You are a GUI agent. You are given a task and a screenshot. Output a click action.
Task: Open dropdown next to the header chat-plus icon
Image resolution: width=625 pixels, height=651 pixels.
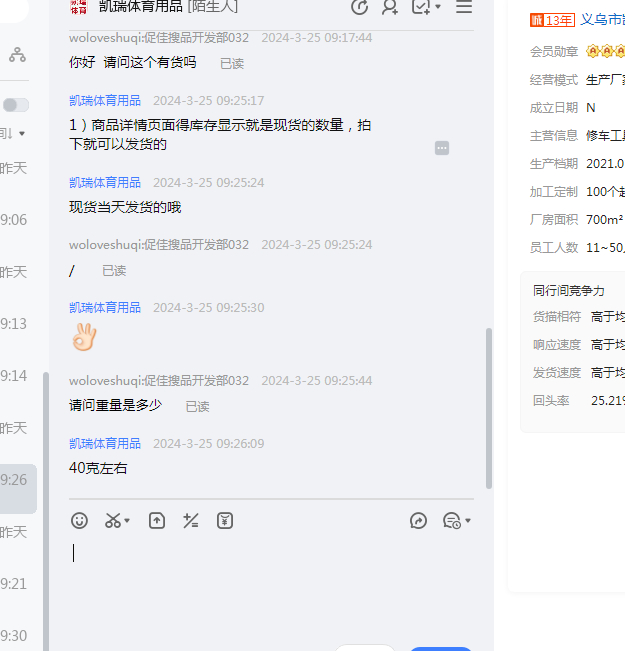(x=439, y=7)
